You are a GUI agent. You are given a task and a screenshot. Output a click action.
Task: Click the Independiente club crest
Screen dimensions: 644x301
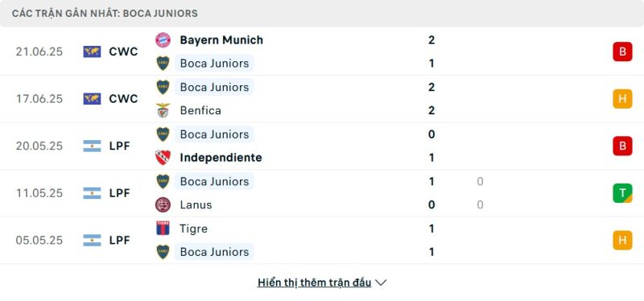point(163,157)
